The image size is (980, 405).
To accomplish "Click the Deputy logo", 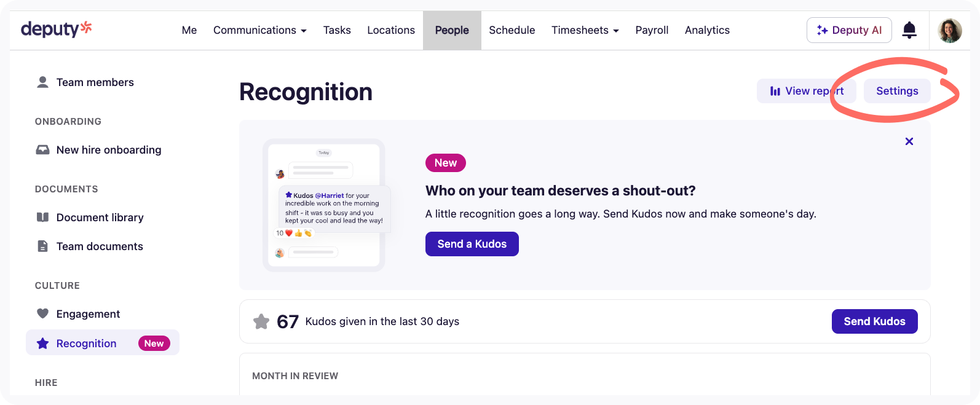I will [x=56, y=29].
